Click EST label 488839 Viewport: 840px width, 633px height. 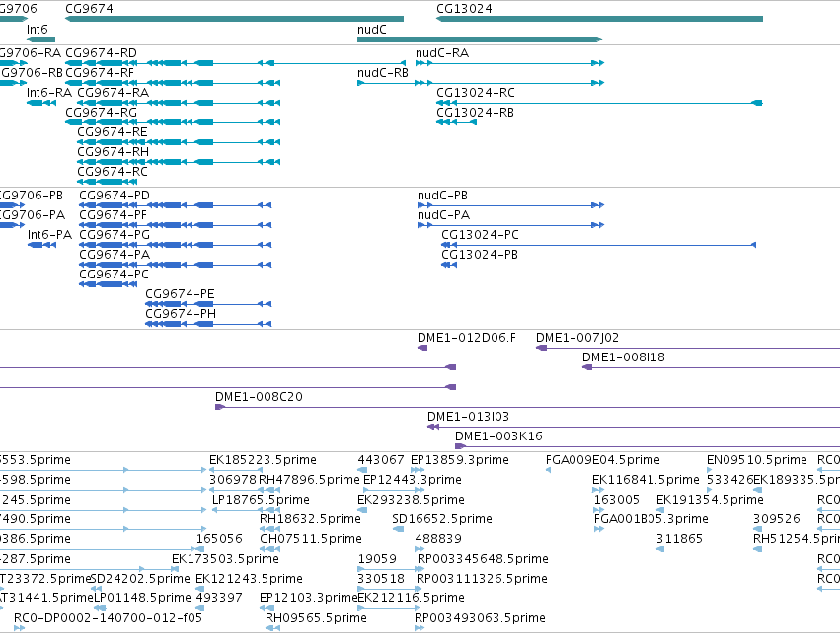click(438, 540)
